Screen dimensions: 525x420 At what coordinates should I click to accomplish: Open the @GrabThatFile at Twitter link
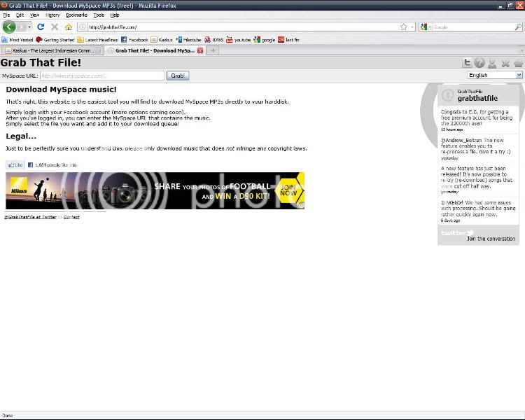(30, 217)
